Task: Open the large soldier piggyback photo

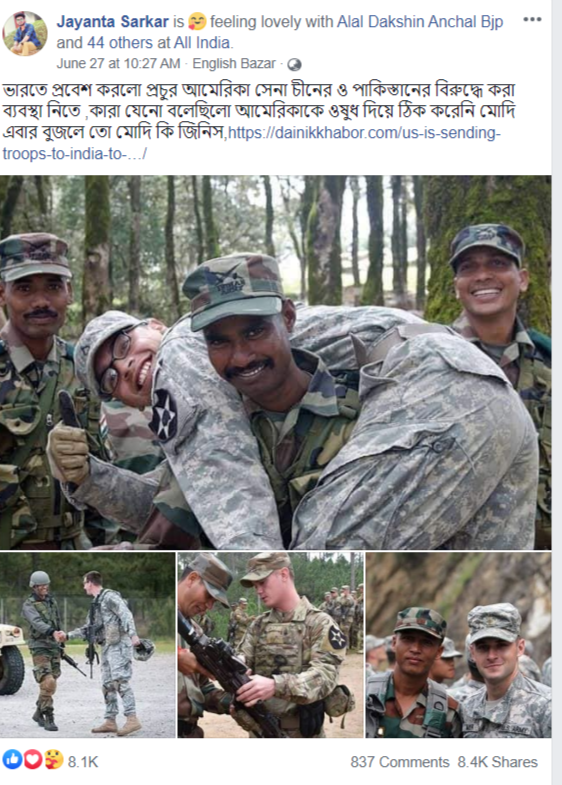Action: pos(275,362)
